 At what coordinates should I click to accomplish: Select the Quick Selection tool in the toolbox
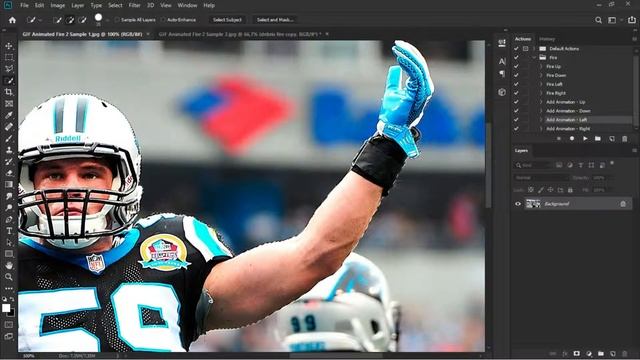tap(9, 81)
